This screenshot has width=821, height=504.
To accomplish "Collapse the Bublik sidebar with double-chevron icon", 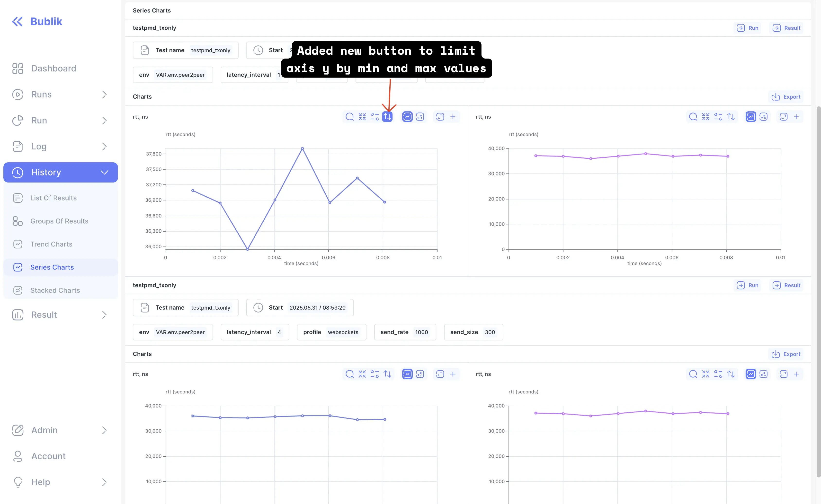I will [x=17, y=21].
